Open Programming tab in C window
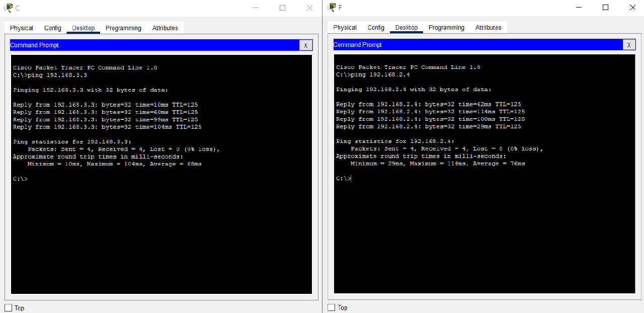This screenshot has height=313, width=644. tap(123, 28)
